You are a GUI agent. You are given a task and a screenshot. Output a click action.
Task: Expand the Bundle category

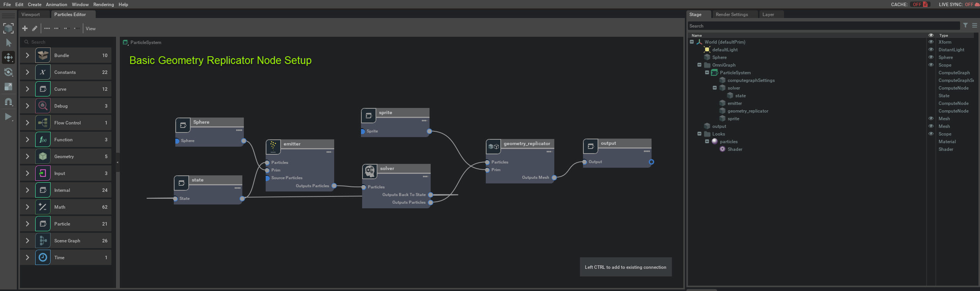pyautogui.click(x=28, y=56)
